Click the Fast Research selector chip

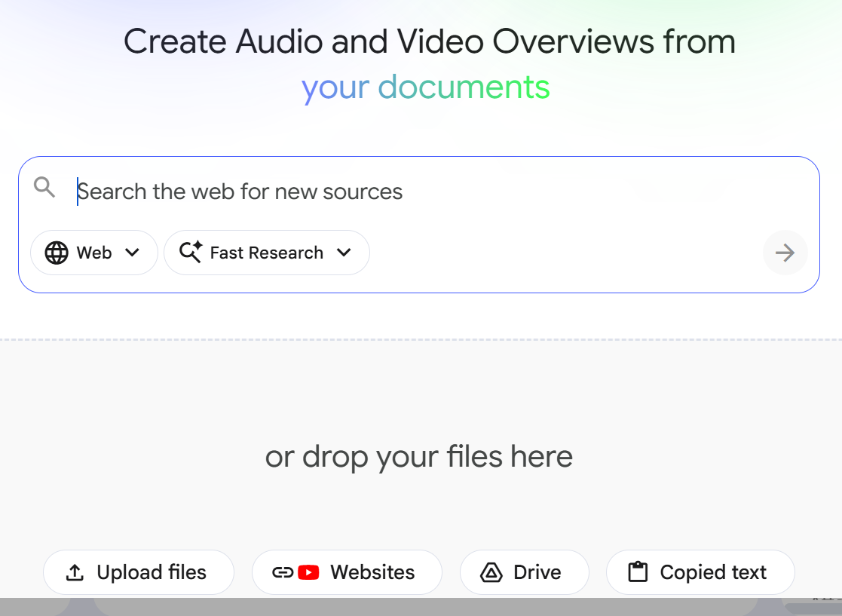tap(266, 253)
